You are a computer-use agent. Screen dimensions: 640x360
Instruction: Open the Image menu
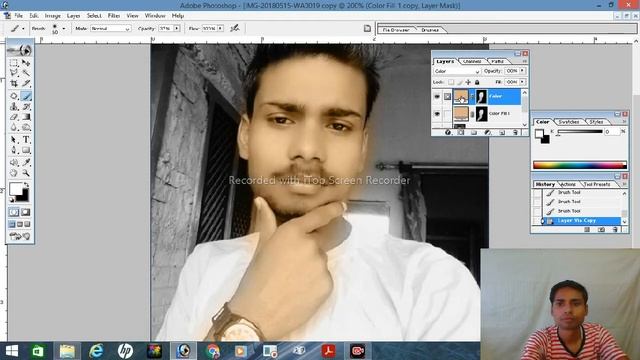coord(53,16)
